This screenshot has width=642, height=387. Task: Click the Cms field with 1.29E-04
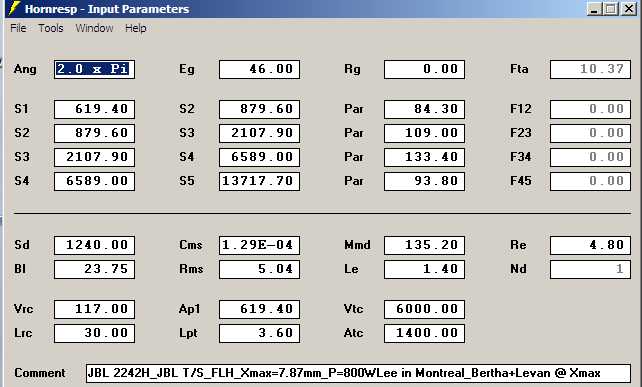tap(259, 245)
